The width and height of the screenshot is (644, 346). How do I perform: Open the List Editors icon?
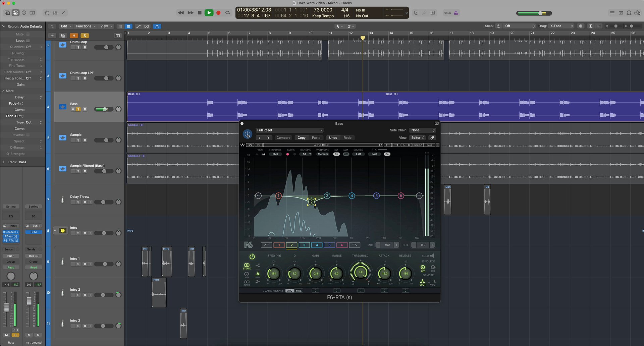(x=612, y=13)
